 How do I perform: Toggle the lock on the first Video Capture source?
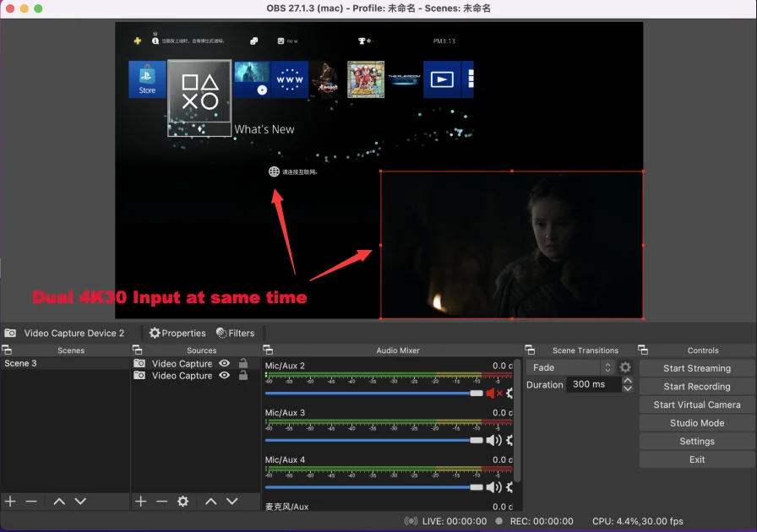click(x=243, y=364)
